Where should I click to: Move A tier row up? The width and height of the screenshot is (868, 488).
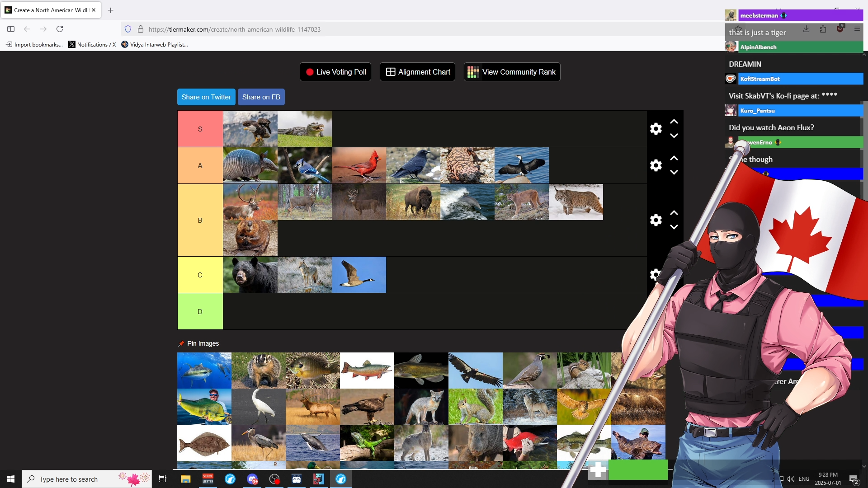674,159
